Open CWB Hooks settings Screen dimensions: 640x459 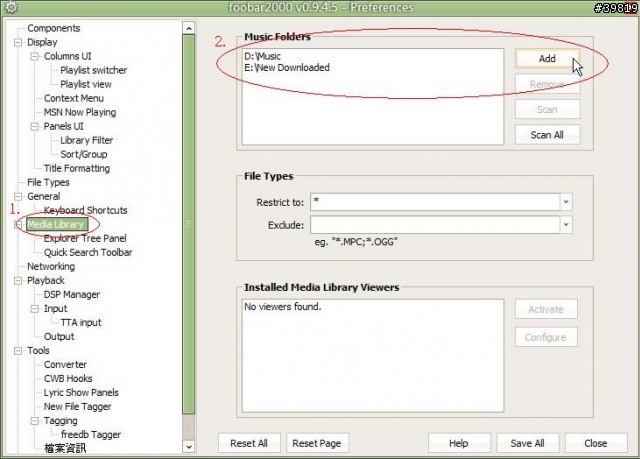point(68,379)
